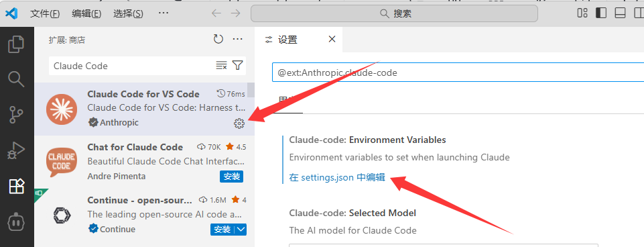644x247 pixels.
Task: Install Chat for Claude Code extension
Action: [231, 177]
